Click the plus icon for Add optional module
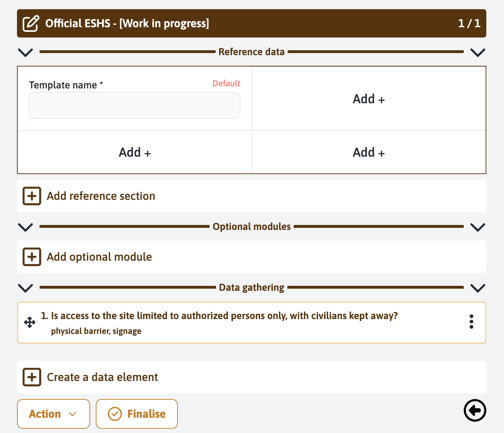The image size is (504, 433). click(32, 257)
